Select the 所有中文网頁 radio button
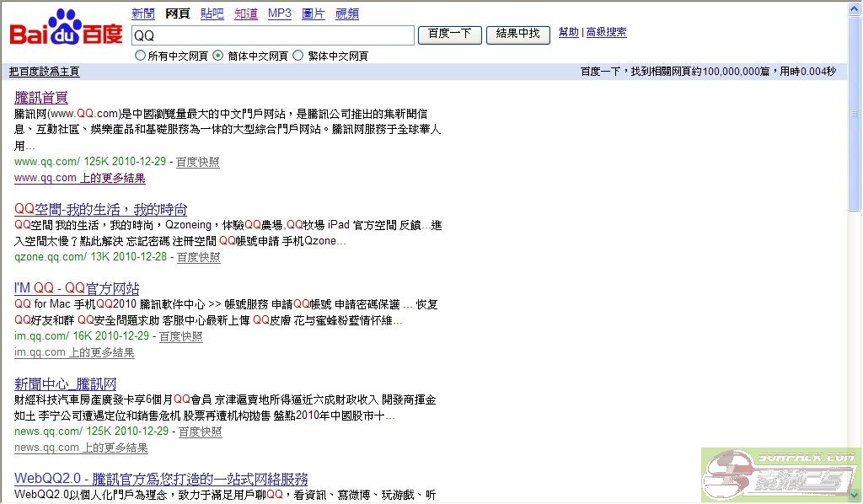The height and width of the screenshot is (504, 863). (141, 56)
